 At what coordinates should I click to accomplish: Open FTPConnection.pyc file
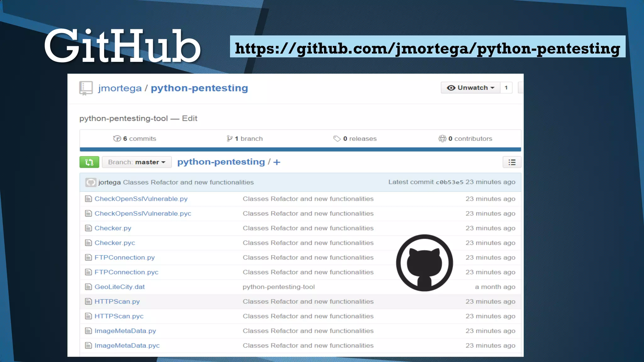[126, 272]
